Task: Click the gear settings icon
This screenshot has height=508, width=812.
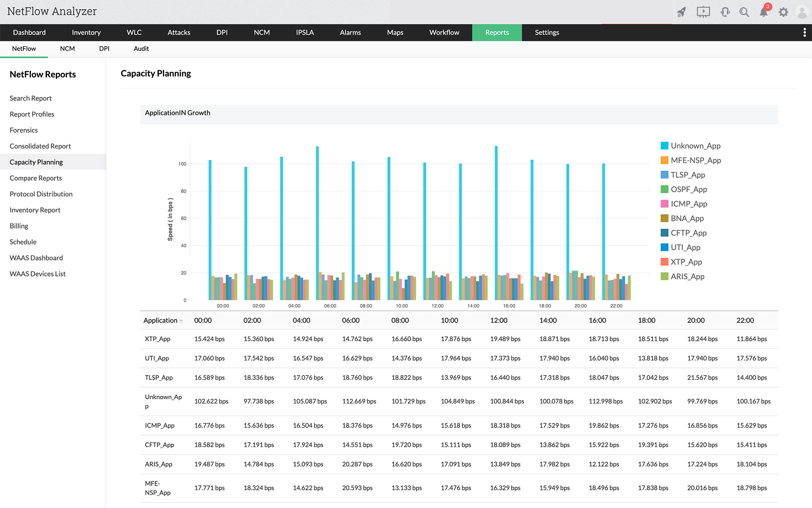Action: (783, 12)
